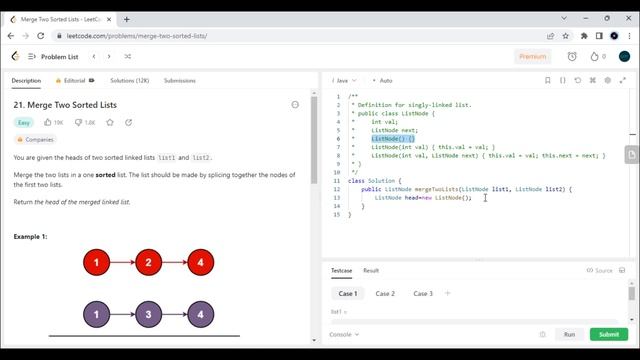Switch to the Result tab

pos(371,271)
